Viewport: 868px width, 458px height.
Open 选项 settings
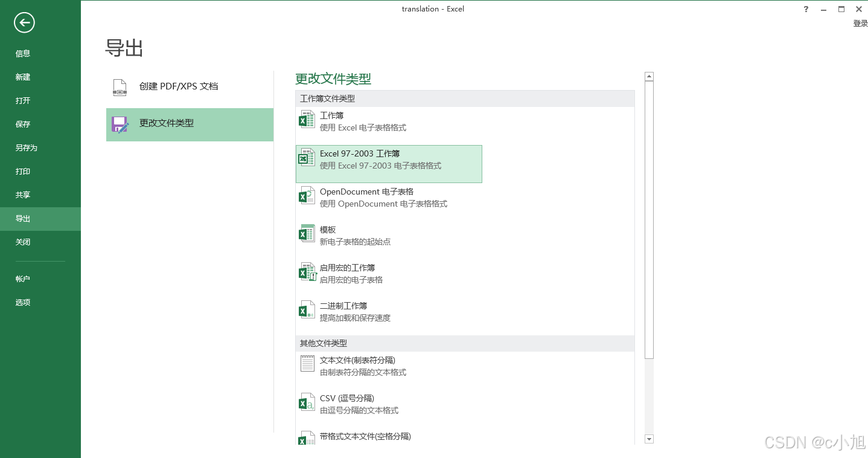(x=40, y=302)
